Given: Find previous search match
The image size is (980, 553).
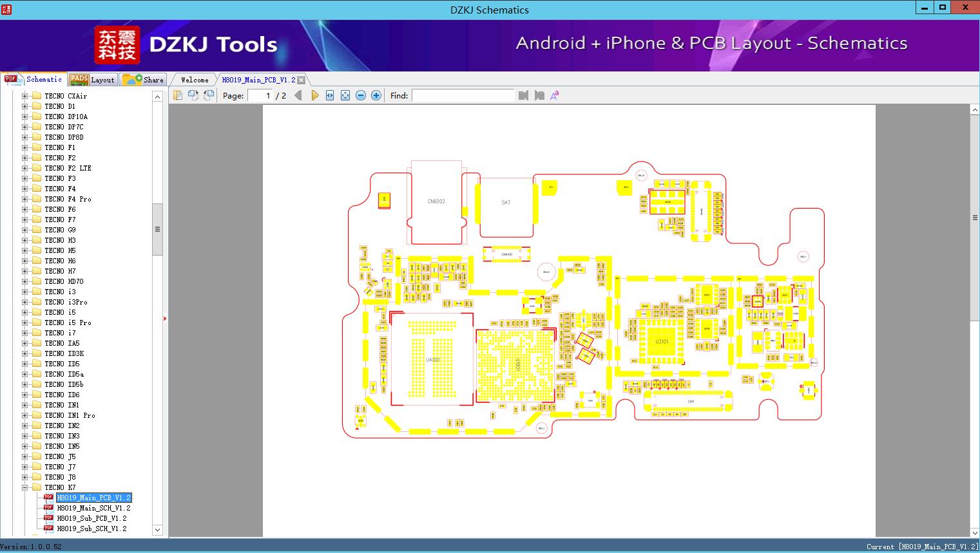Looking at the screenshot, I should (x=523, y=95).
